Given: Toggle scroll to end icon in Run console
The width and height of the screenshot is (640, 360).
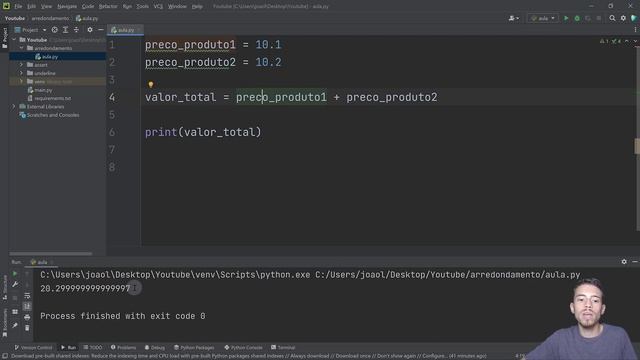Looking at the screenshot, I should 27,306.
